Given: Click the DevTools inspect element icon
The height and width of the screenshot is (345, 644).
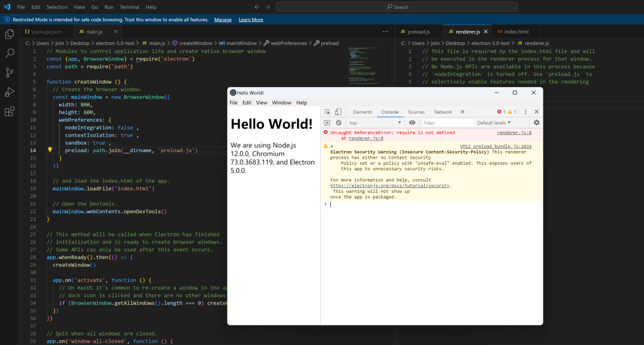Looking at the screenshot, I should click(327, 112).
